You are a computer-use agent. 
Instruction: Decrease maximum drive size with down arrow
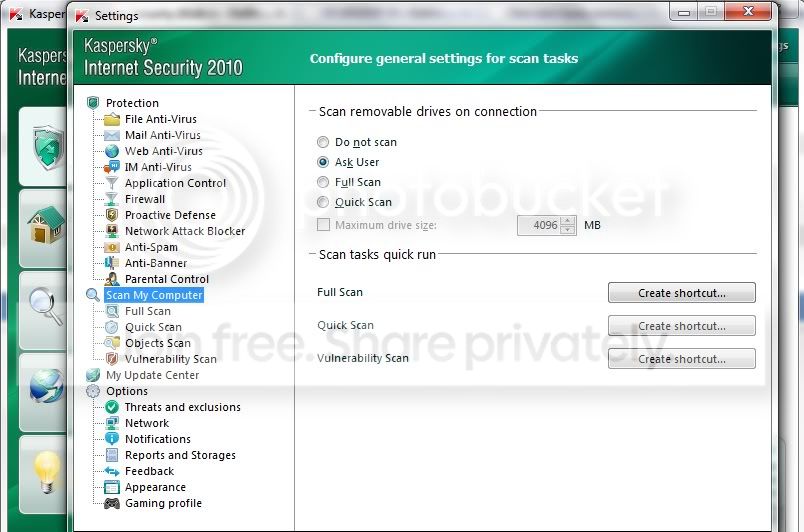568,230
